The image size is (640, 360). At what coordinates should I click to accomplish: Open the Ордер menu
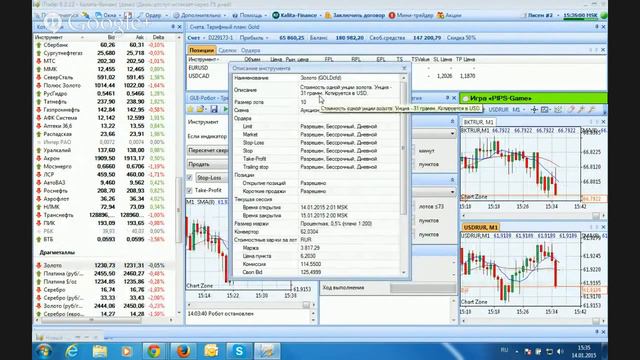(152, 15)
